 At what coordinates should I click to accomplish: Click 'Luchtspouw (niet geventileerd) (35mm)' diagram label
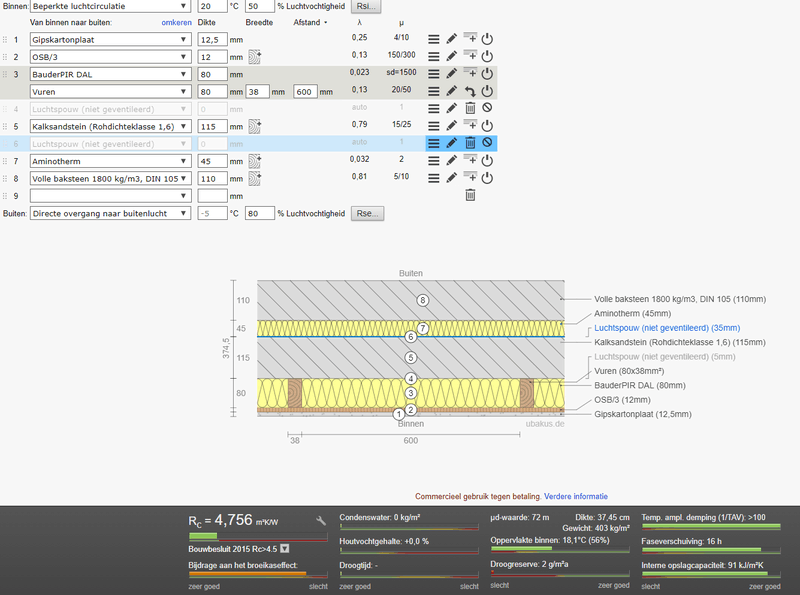(667, 328)
